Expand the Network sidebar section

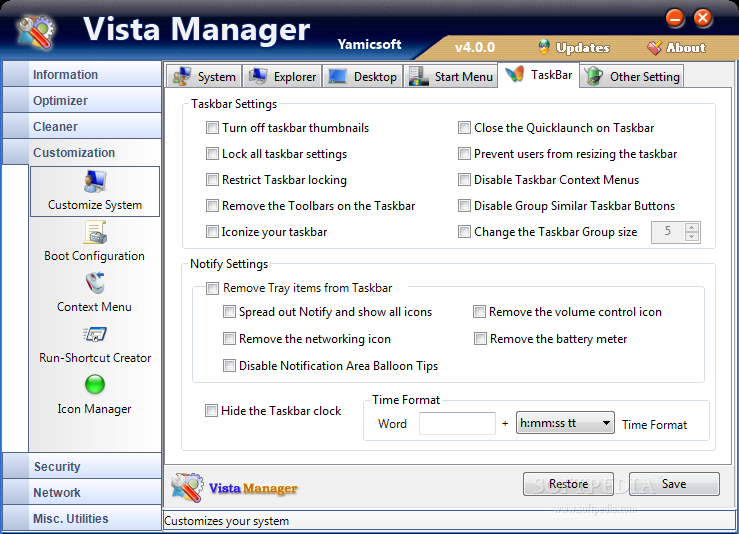click(82, 492)
